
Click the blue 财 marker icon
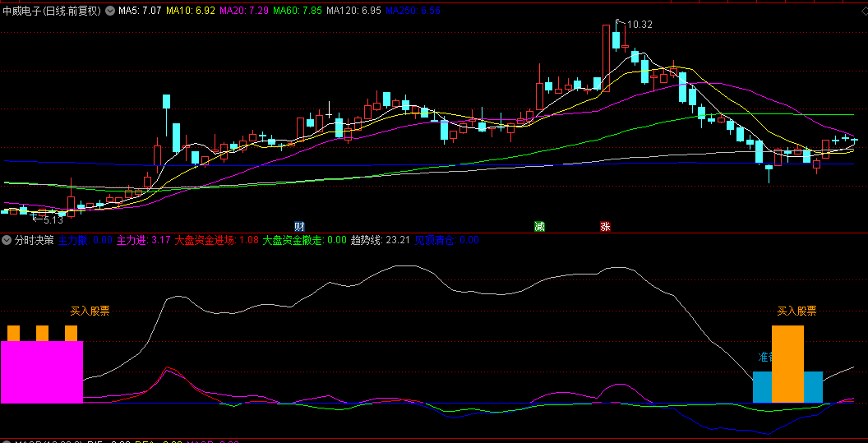(300, 226)
